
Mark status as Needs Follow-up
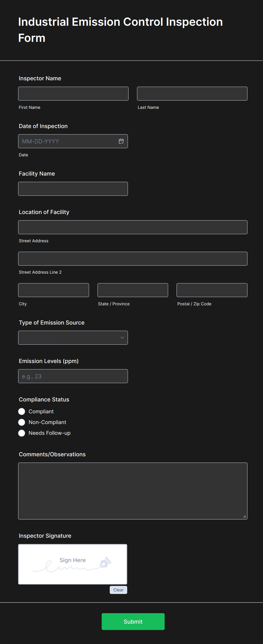point(22,433)
